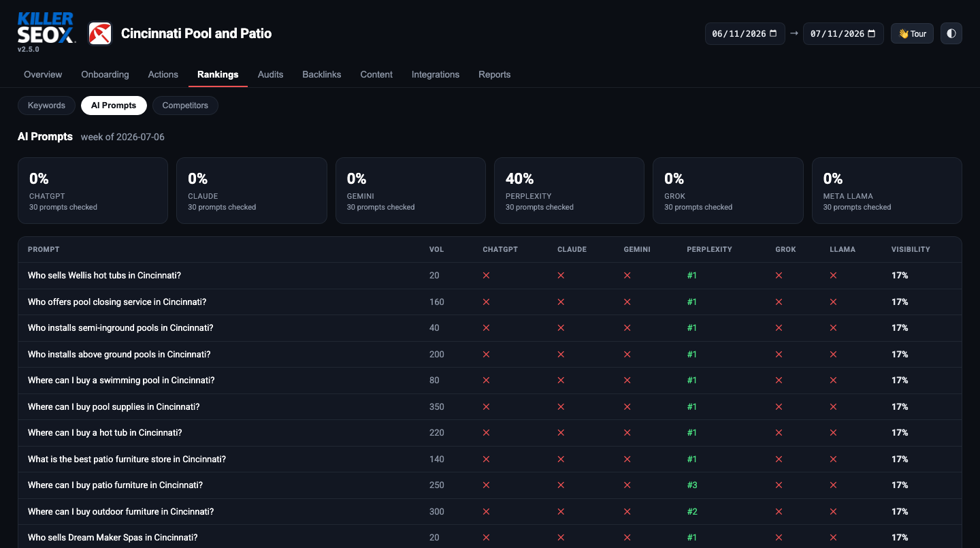Click the PERPLEXITY column header
This screenshot has height=548, width=980.
point(710,249)
